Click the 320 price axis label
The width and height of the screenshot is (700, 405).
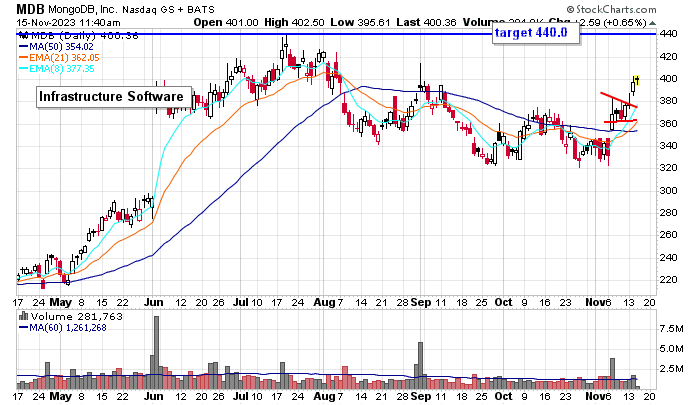tap(669, 168)
